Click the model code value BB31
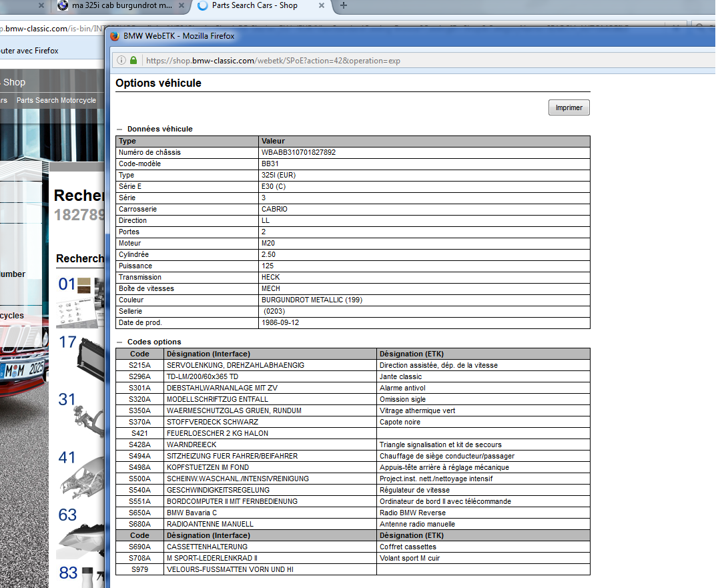Screen dimensions: 718x588 click(270, 164)
